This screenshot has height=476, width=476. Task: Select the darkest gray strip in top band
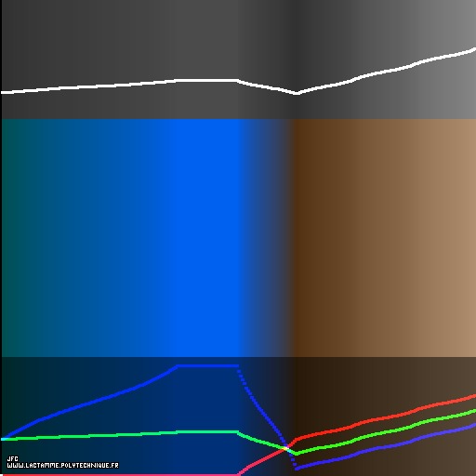(x=297, y=59)
